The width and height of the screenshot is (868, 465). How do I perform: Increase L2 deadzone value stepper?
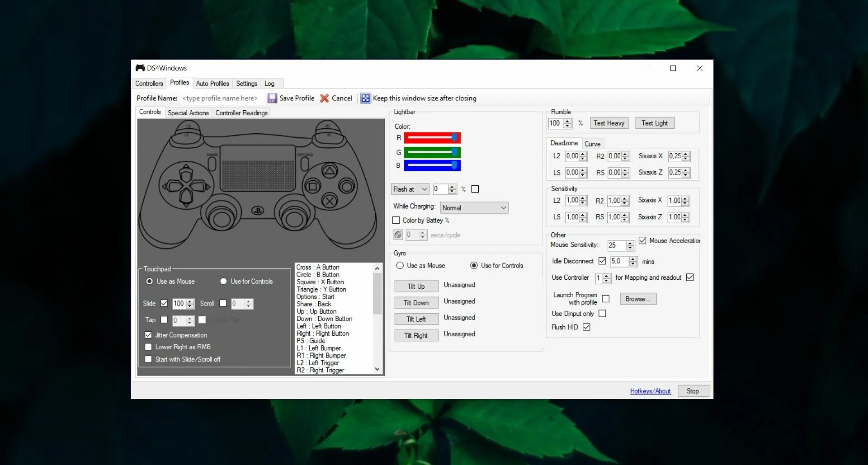tap(583, 154)
